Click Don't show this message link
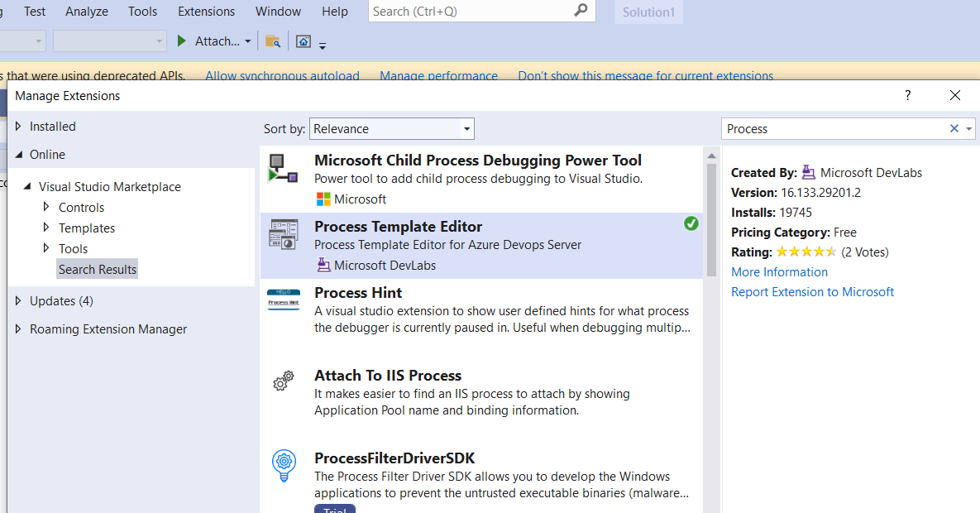Viewport: 980px width, 513px height. coord(646,75)
